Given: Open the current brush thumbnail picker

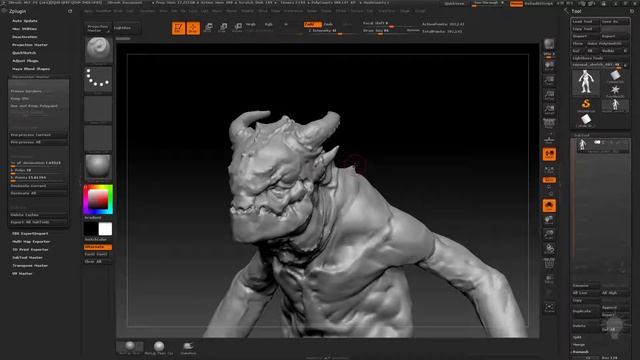Looking at the screenshot, I should (x=98, y=51).
